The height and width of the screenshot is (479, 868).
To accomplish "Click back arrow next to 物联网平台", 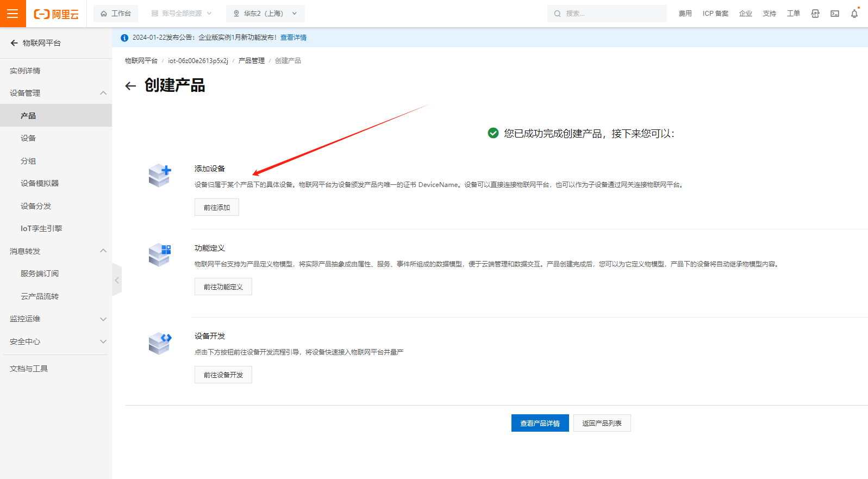I will pos(14,43).
